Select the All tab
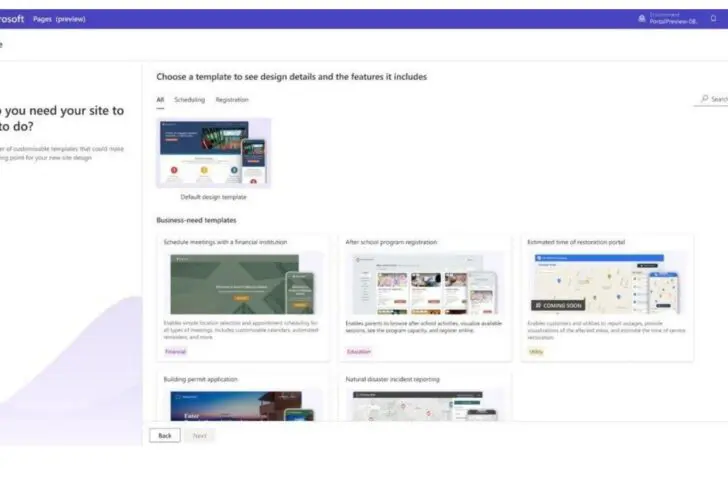This screenshot has height=478, width=728. click(160, 100)
